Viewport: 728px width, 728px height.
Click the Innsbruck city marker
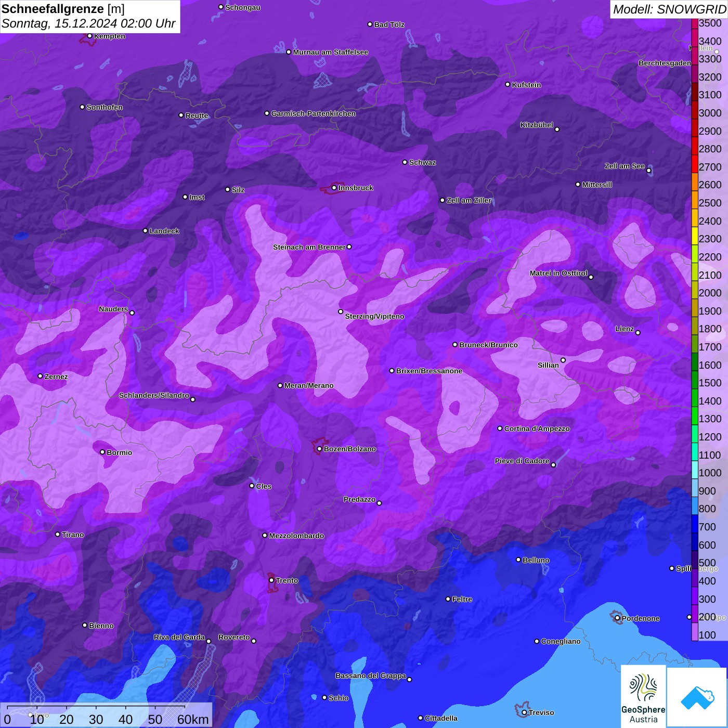pos(334,188)
